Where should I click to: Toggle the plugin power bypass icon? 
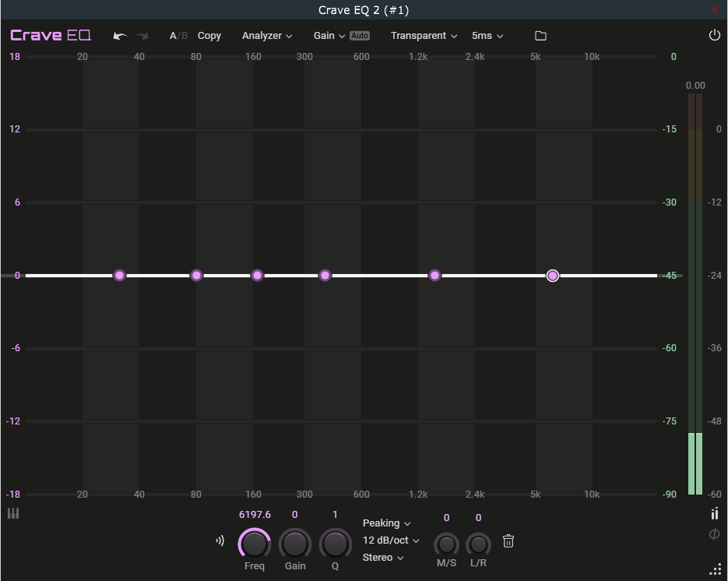(715, 35)
